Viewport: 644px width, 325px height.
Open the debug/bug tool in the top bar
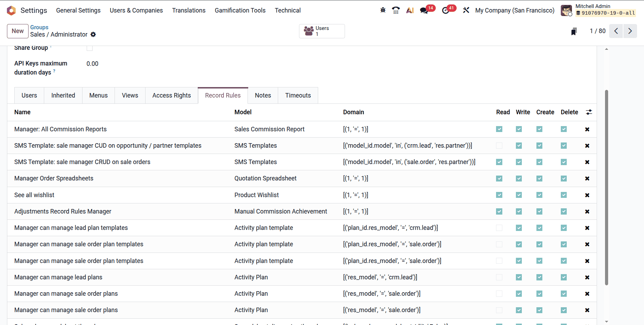(x=383, y=10)
